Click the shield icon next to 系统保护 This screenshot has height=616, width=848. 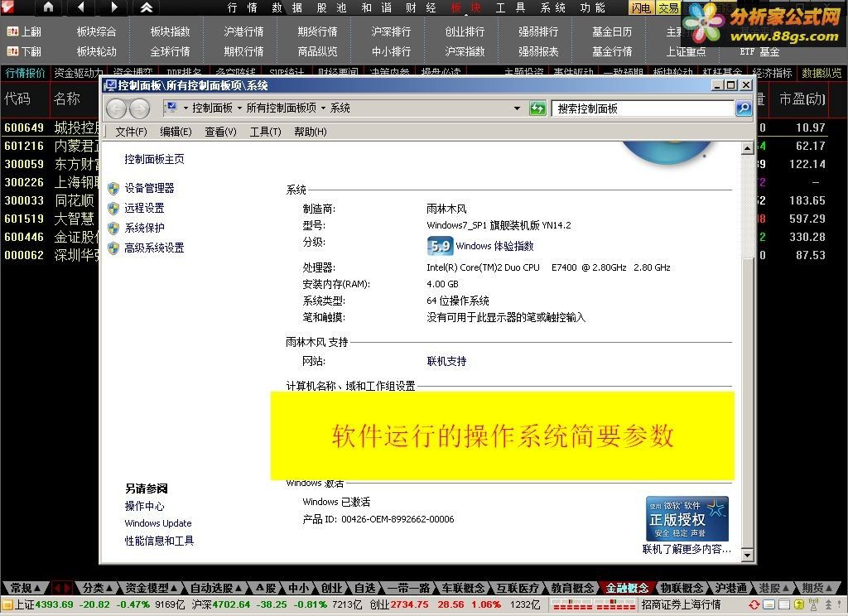coord(113,229)
